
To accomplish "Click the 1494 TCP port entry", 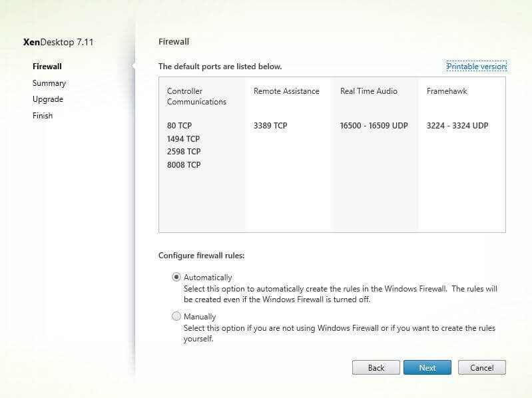I will point(183,139).
